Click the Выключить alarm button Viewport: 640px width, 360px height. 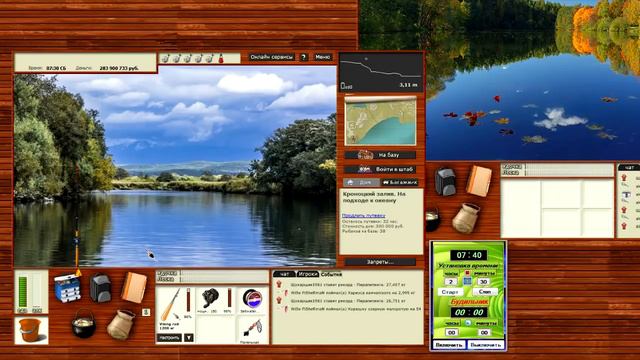(485, 345)
